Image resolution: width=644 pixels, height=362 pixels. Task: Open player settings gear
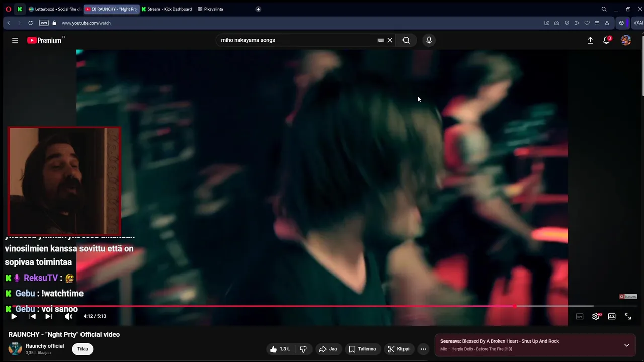point(596,316)
